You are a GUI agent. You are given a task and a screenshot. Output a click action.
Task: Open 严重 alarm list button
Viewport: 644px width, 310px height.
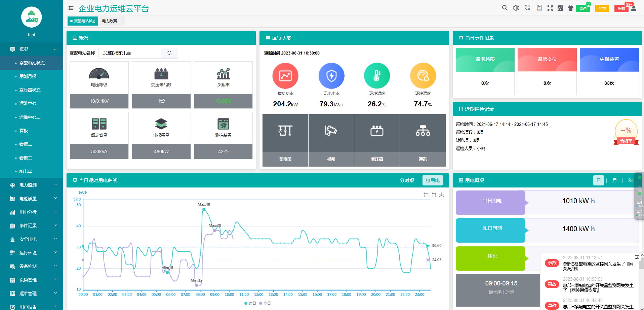pos(602,8)
